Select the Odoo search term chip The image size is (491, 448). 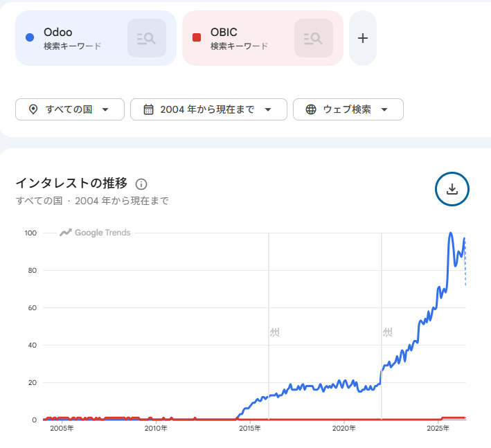[96, 38]
